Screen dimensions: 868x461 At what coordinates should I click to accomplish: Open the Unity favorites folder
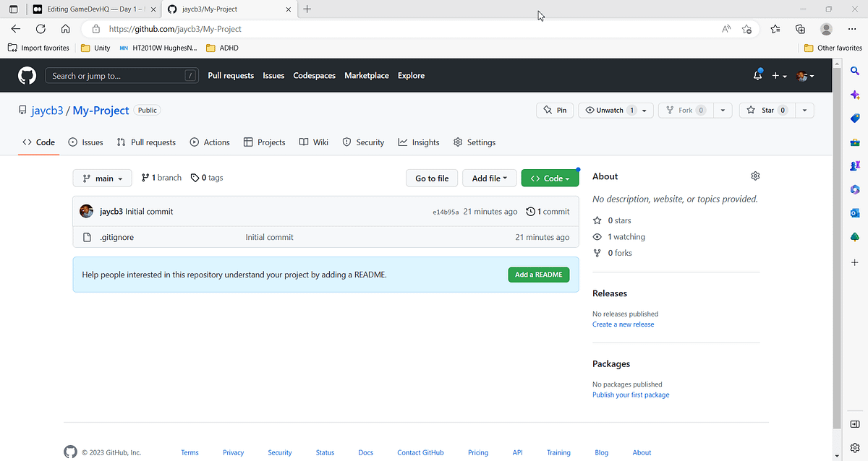tap(95, 48)
